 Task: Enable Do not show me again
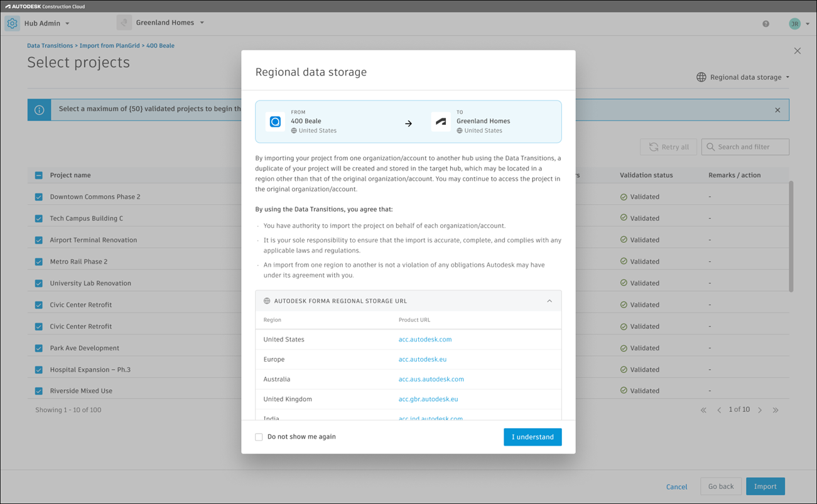(259, 437)
